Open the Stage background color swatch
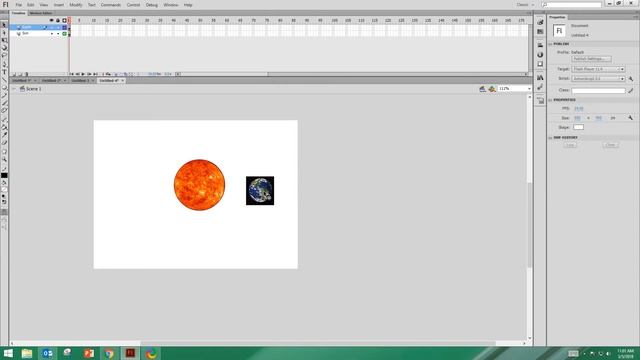This screenshot has height=360, width=640. tap(578, 127)
